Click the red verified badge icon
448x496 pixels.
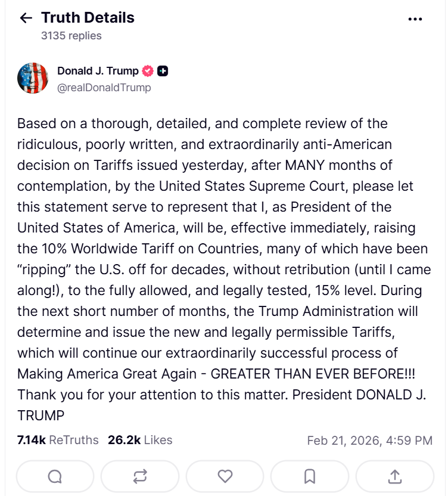click(x=148, y=71)
